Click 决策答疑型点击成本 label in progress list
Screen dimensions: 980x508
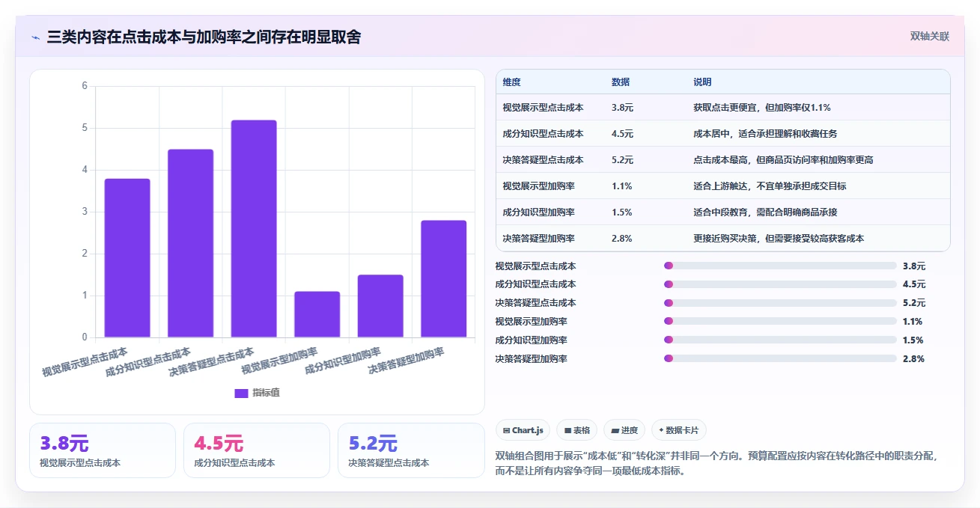(535, 303)
